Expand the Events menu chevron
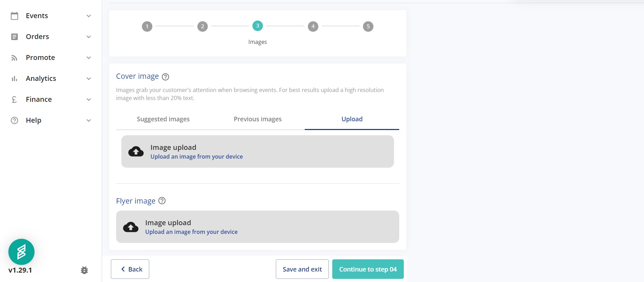This screenshot has height=282, width=644. [89, 16]
